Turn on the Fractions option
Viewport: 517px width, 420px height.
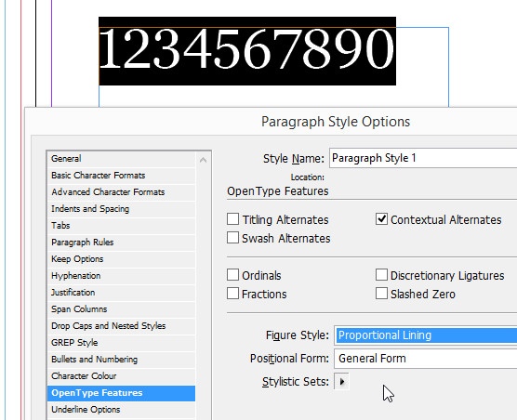[x=232, y=294]
